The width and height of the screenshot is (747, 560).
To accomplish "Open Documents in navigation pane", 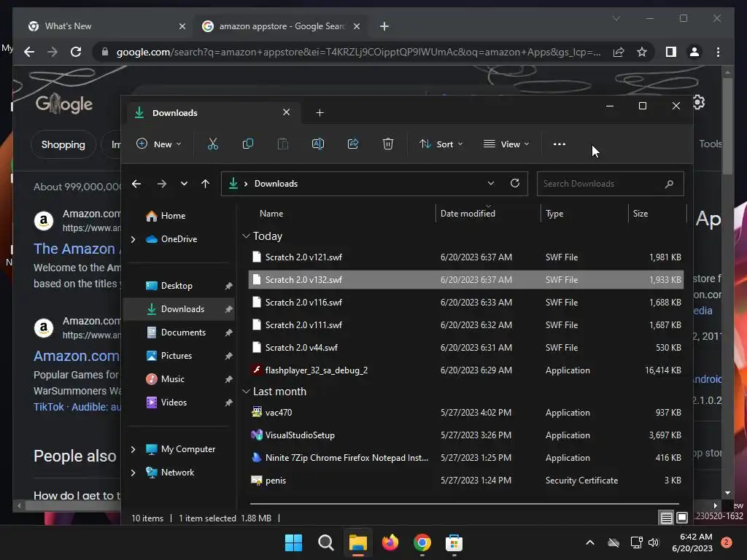I will 181,332.
